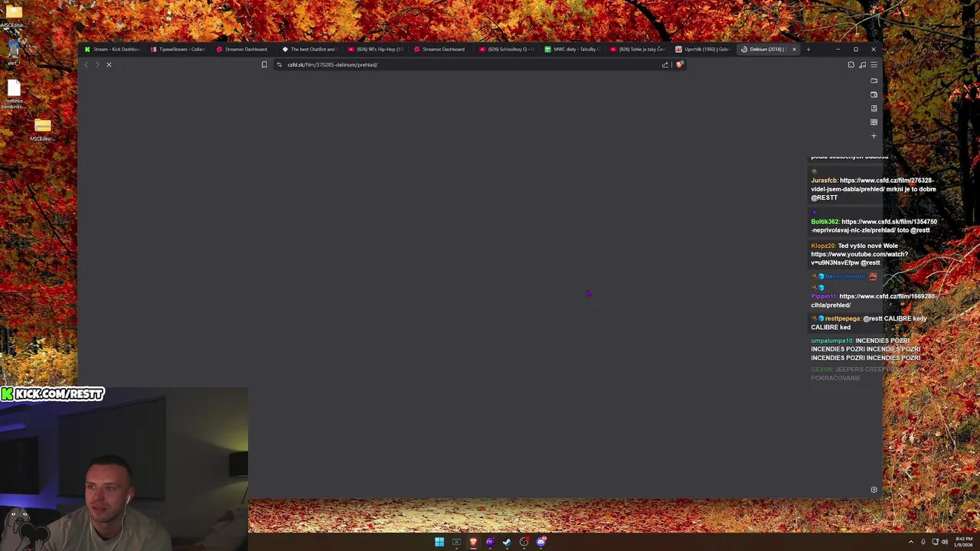Image resolution: width=980 pixels, height=551 pixels.
Task: Open the Brave Shields lion icon
Action: point(679,64)
